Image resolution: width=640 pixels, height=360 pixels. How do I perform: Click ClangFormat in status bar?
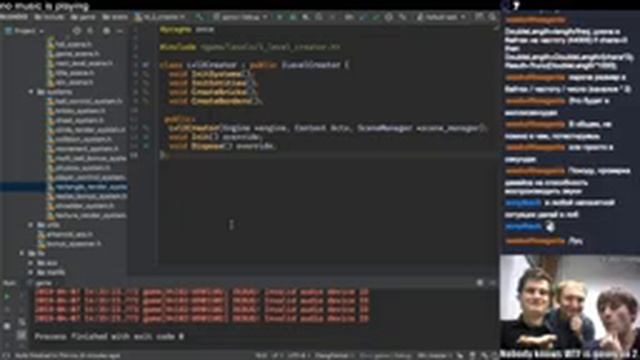click(333, 356)
